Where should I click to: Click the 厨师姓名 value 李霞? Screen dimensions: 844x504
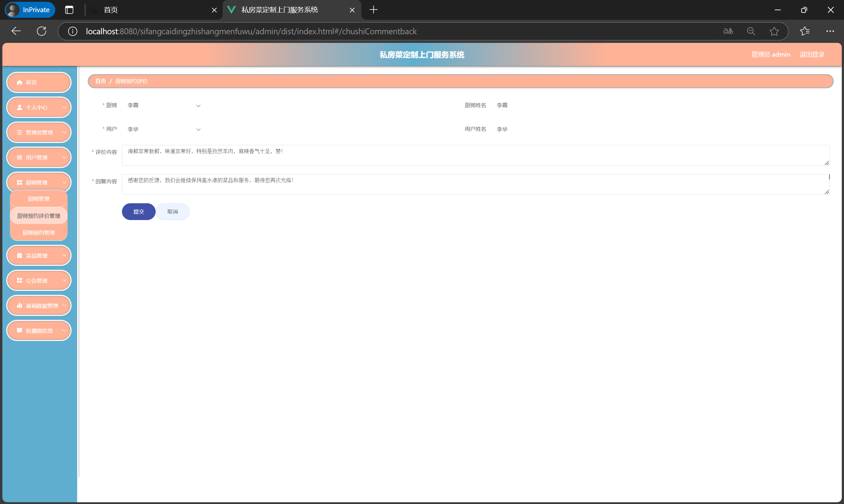coord(502,105)
